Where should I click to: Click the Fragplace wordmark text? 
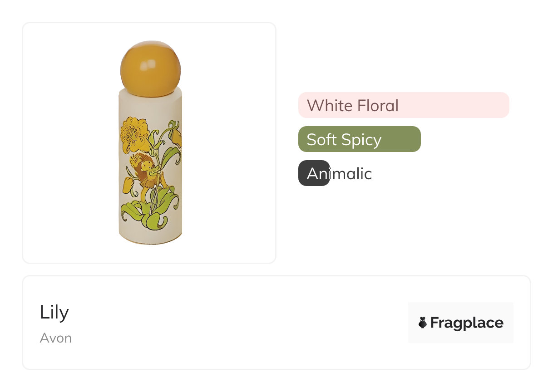point(466,323)
